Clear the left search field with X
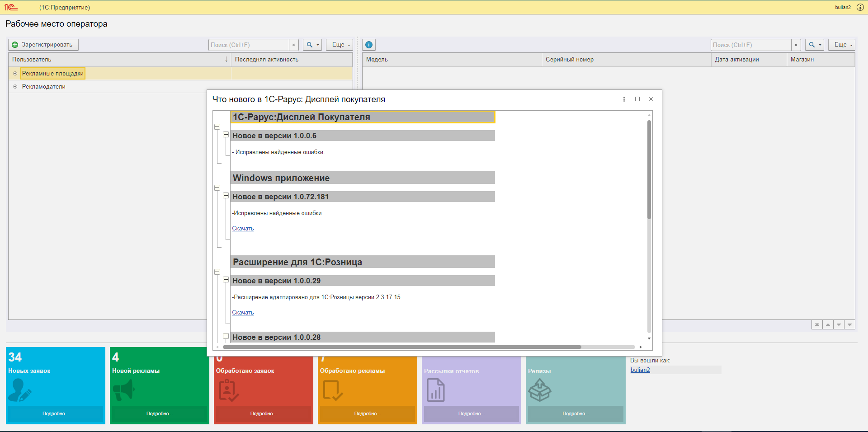868x432 pixels. point(294,45)
